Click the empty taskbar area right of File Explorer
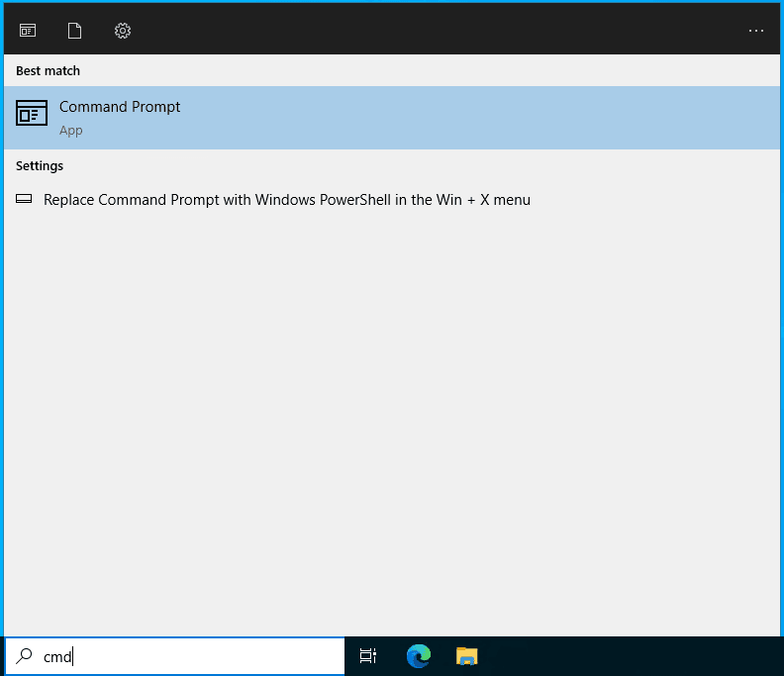The width and height of the screenshot is (784, 676). (634, 655)
